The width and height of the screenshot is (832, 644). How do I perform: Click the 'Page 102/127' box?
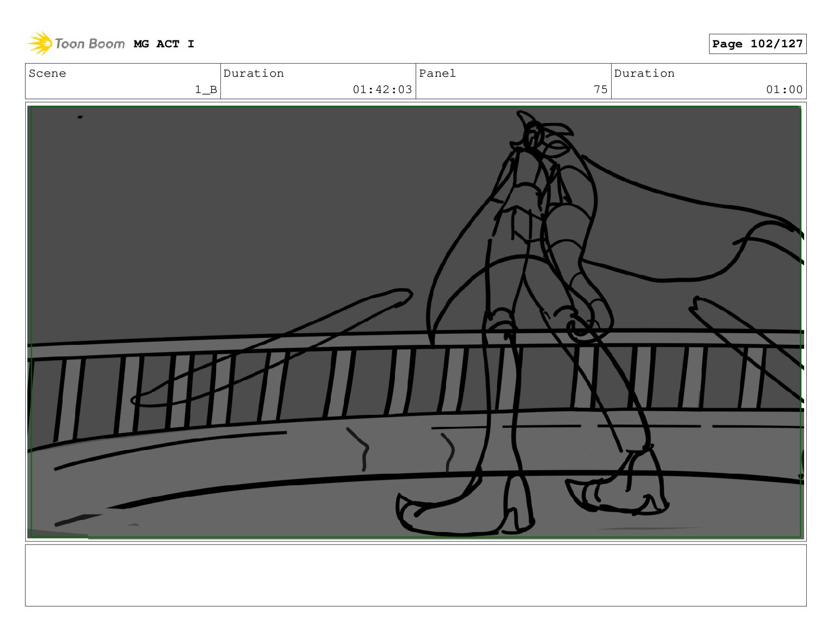pos(757,44)
